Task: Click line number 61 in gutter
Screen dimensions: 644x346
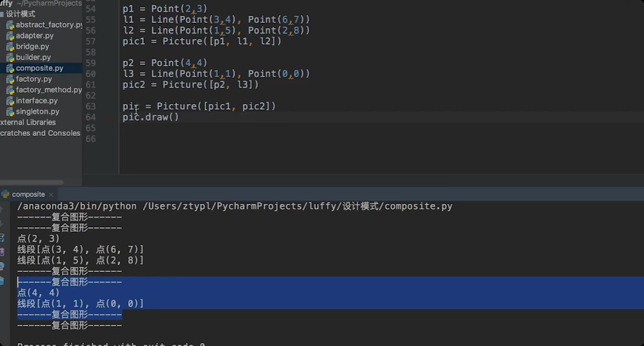Action: coord(91,84)
